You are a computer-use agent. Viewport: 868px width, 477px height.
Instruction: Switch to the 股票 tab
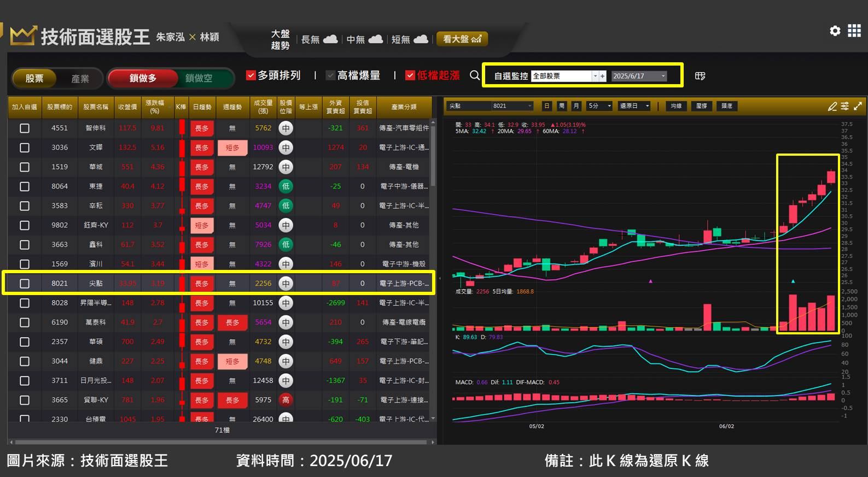click(34, 78)
